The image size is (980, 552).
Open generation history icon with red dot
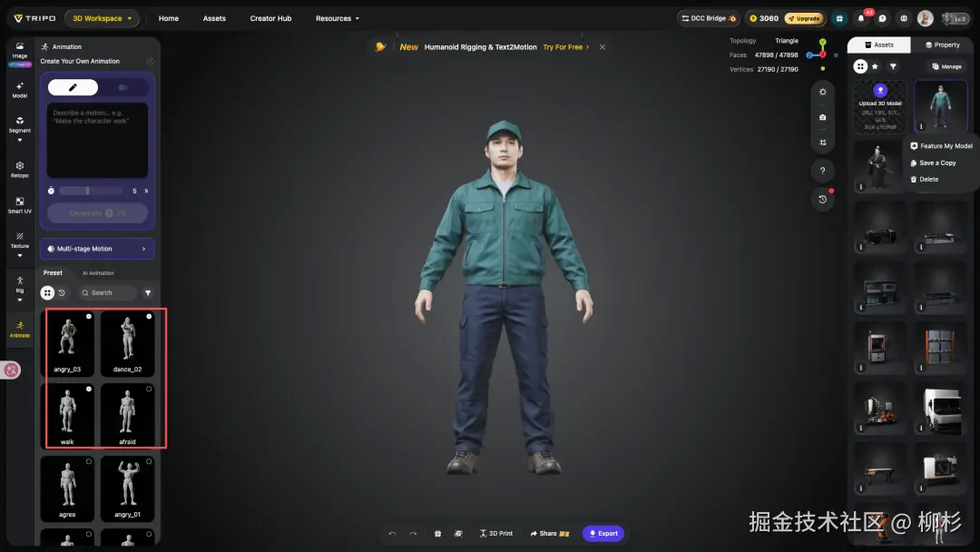point(822,200)
